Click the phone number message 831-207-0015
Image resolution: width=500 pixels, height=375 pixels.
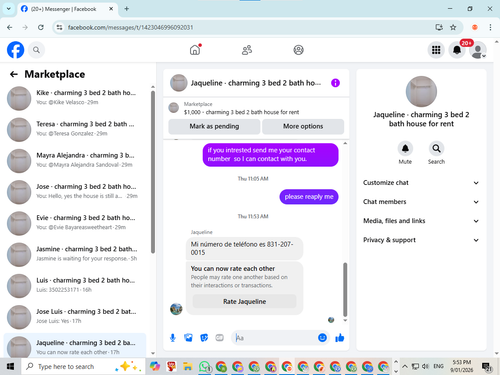point(244,248)
